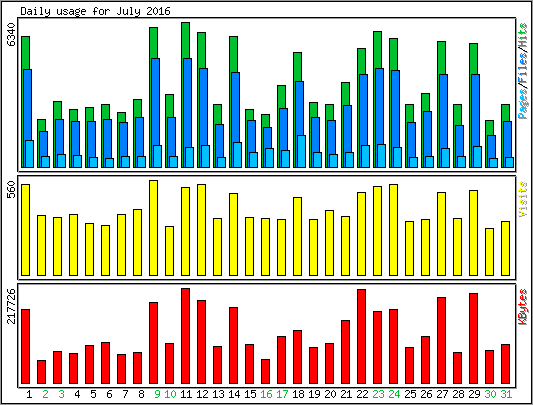Click the yellow visits bar for day 9

(x=153, y=228)
